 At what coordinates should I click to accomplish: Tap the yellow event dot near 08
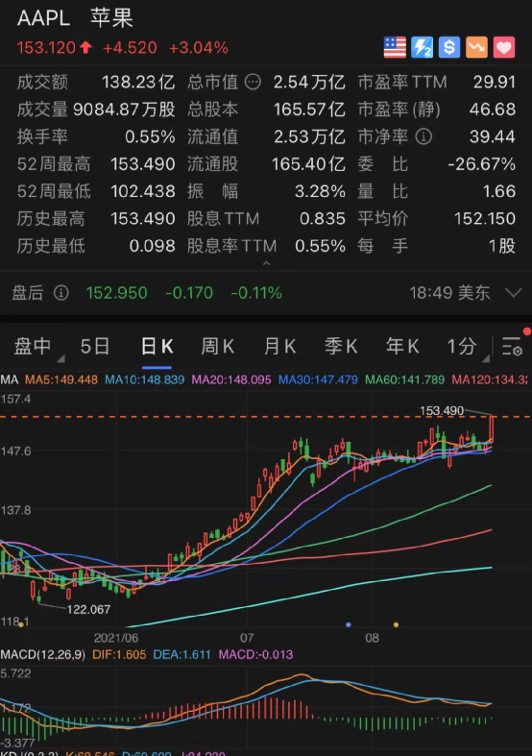[x=396, y=624]
